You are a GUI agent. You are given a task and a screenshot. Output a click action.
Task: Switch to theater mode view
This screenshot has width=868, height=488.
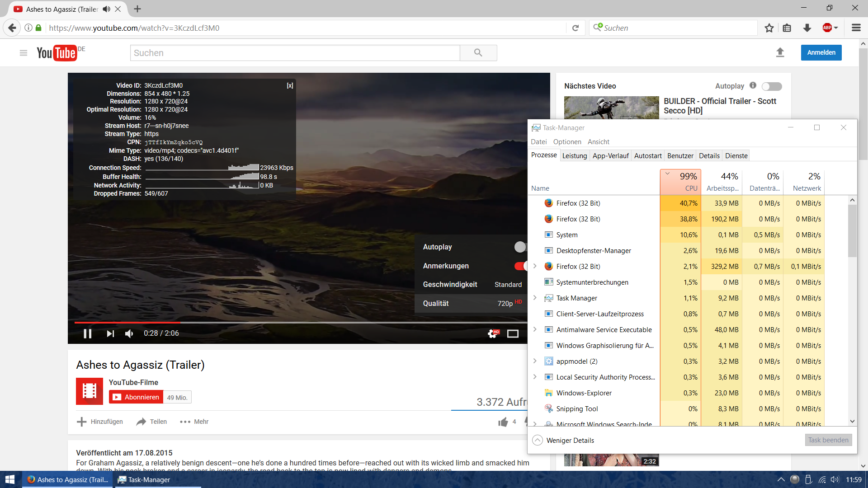point(513,333)
